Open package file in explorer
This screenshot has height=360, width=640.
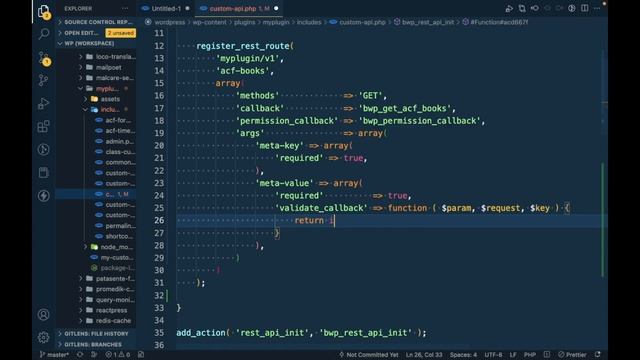pos(113,268)
